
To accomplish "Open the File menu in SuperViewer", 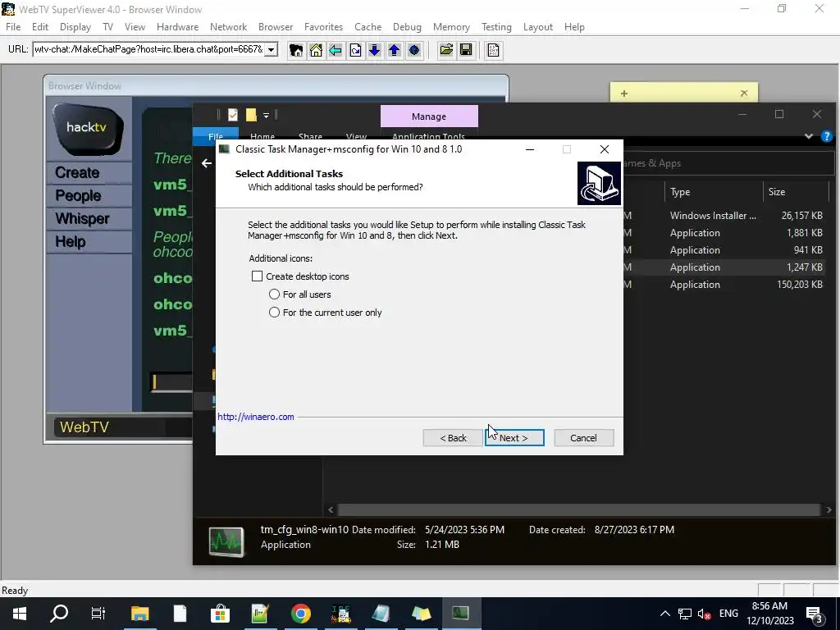I will (13, 27).
